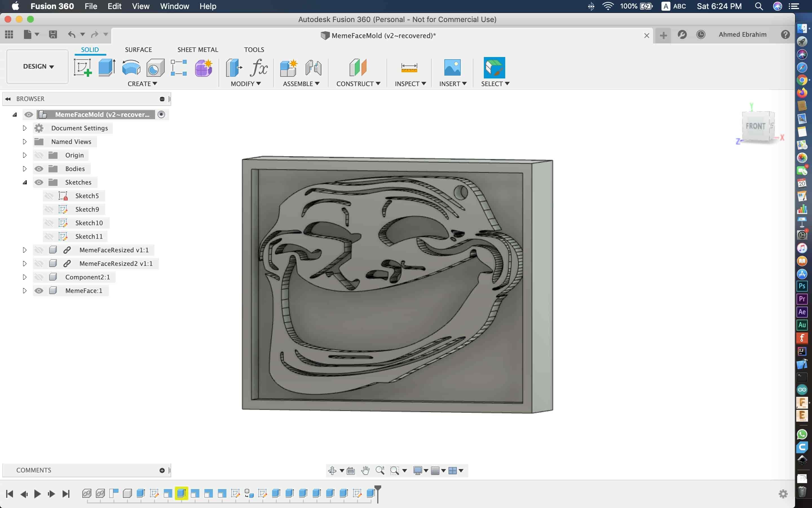Activate the root component radio button
This screenshot has height=508, width=812.
[x=161, y=115]
